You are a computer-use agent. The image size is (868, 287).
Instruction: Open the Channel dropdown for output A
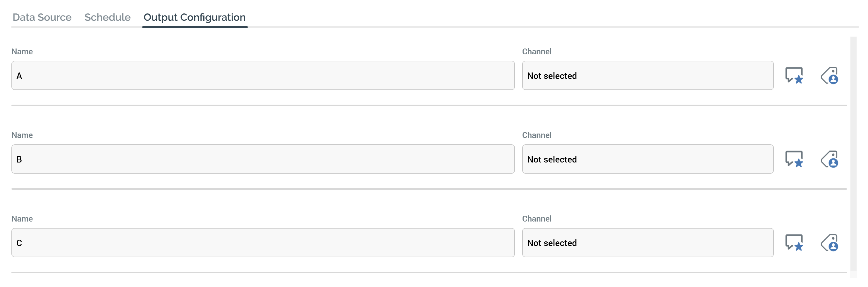pyautogui.click(x=647, y=76)
